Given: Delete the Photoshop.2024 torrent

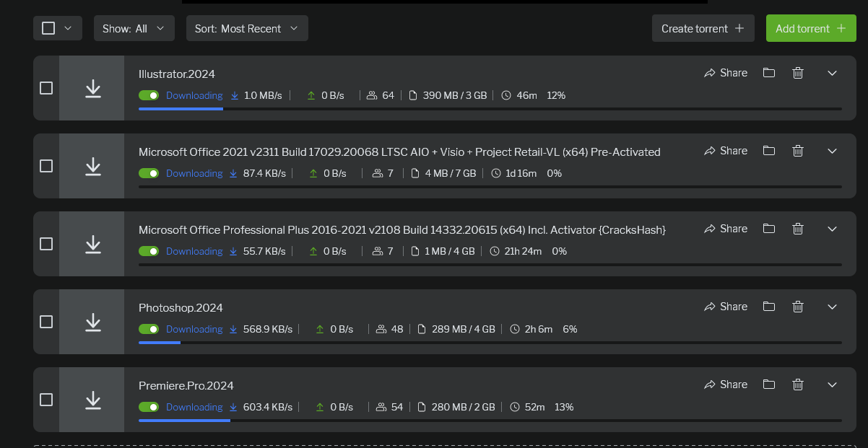Looking at the screenshot, I should click(798, 306).
